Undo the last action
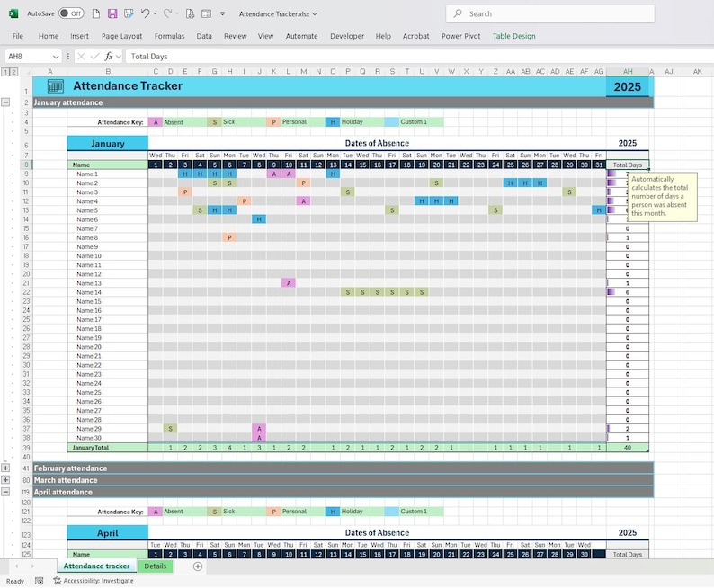Viewport: 714px width, 588px height. pyautogui.click(x=146, y=13)
